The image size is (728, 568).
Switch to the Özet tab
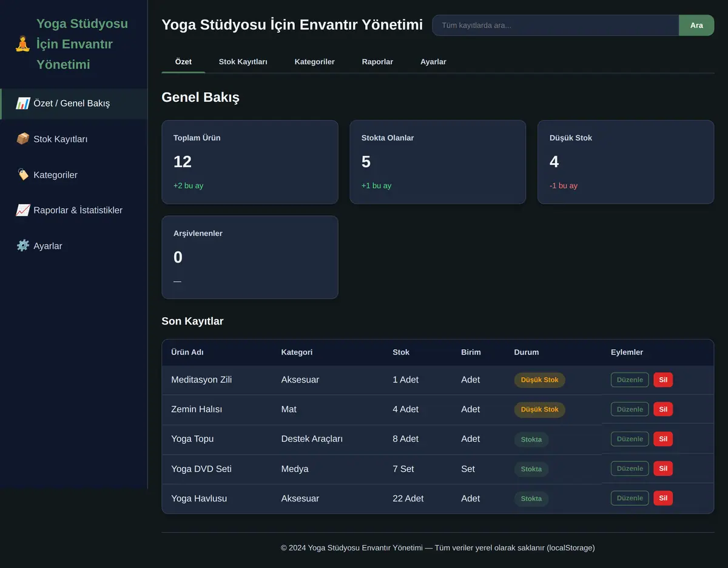(183, 62)
